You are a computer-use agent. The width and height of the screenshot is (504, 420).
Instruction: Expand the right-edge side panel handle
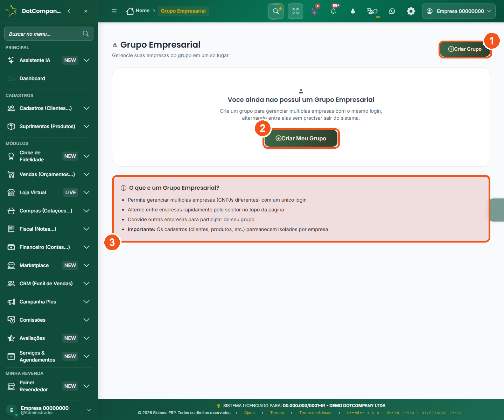pos(497,210)
